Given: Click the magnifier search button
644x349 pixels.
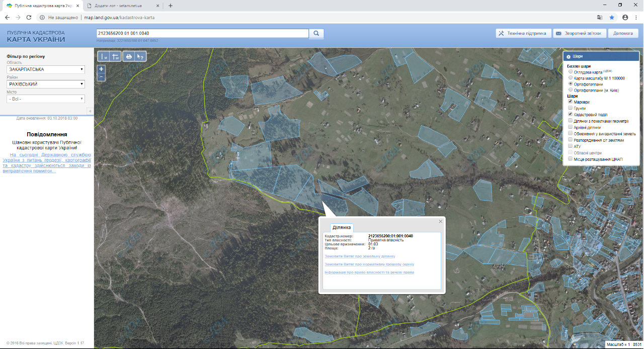Looking at the screenshot, I should [316, 34].
